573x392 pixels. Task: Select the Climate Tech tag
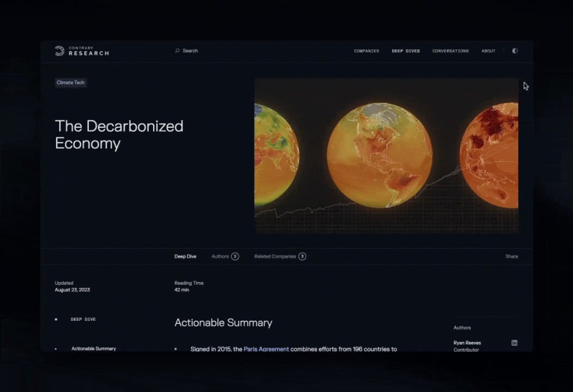pyautogui.click(x=71, y=83)
